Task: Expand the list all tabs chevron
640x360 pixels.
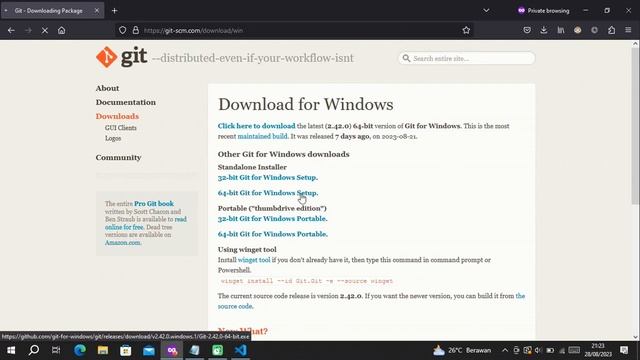Action: pyautogui.click(x=486, y=11)
